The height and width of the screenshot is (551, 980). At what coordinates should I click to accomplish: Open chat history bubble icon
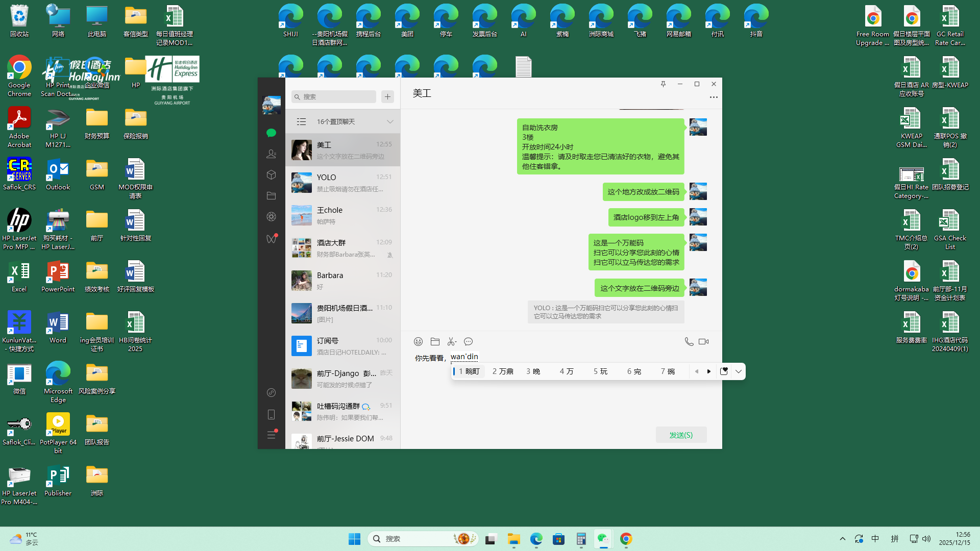pyautogui.click(x=468, y=341)
